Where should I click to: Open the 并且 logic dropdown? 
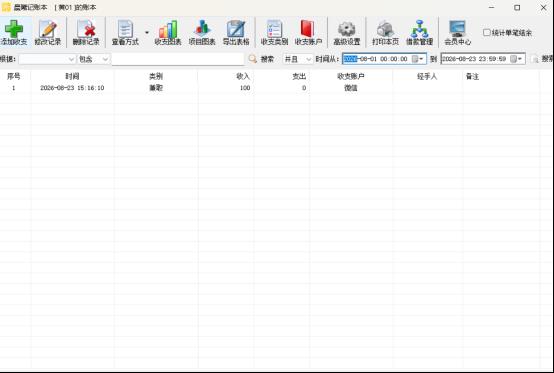[x=297, y=59]
